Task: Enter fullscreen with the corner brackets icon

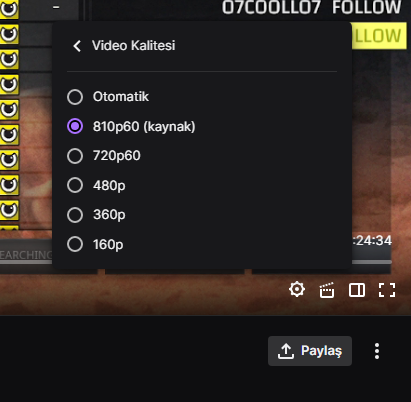Action: click(387, 290)
